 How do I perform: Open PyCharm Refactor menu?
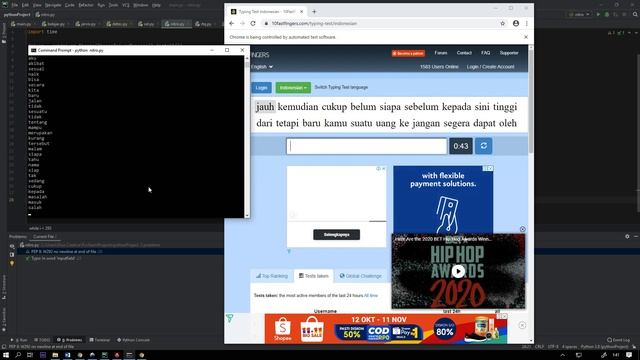tap(86, 5)
